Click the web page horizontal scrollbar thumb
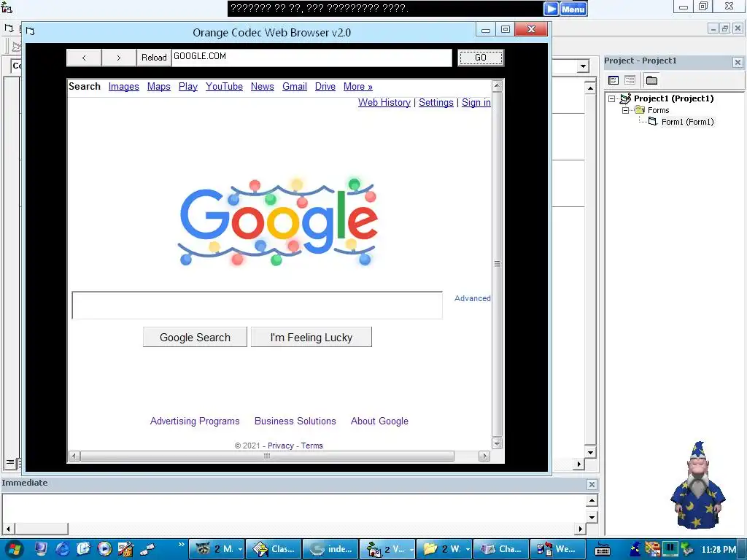The width and height of the screenshot is (747, 560). point(267,456)
